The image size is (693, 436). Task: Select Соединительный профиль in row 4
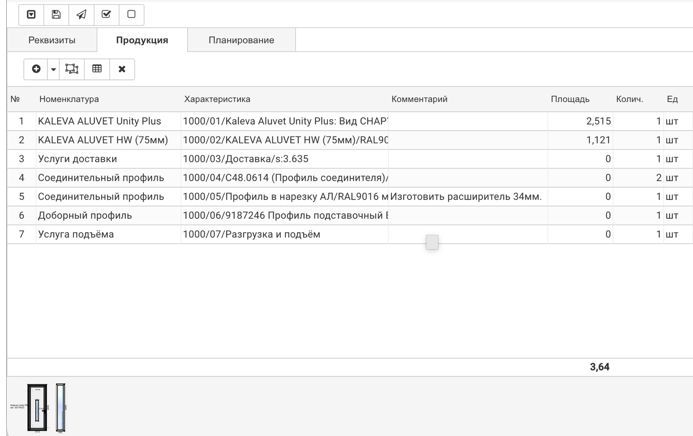(101, 178)
